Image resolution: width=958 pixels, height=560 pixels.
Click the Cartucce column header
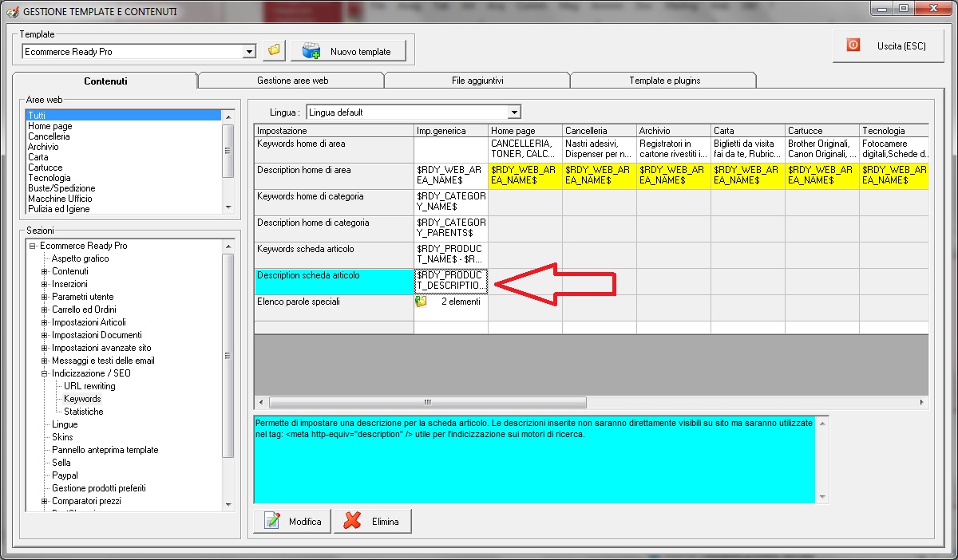pyautogui.click(x=822, y=131)
